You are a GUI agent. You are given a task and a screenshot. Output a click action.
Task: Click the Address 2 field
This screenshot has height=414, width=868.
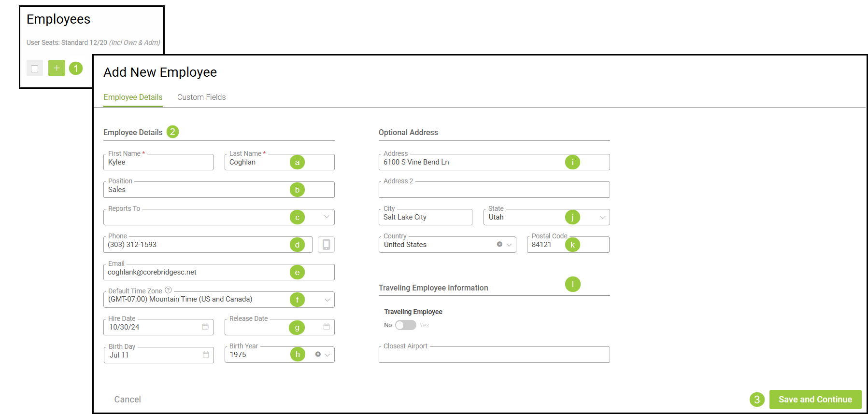pyautogui.click(x=494, y=190)
